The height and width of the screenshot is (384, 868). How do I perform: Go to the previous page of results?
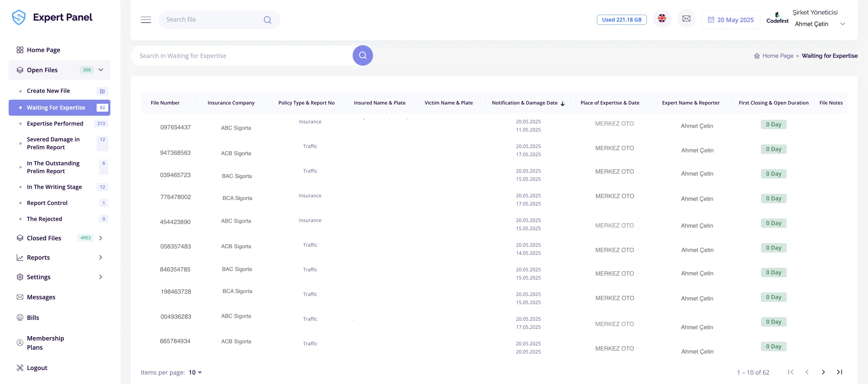pyautogui.click(x=807, y=372)
